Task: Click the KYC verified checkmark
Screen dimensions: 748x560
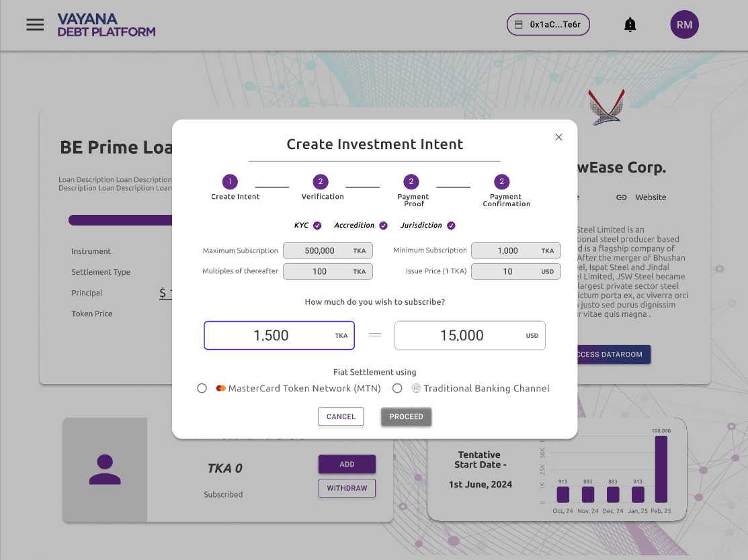Action: 317,226
